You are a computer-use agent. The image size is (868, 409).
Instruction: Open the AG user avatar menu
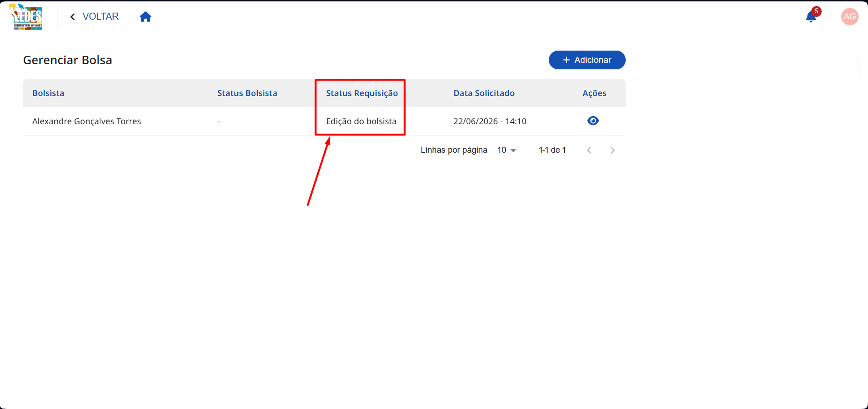click(x=850, y=17)
